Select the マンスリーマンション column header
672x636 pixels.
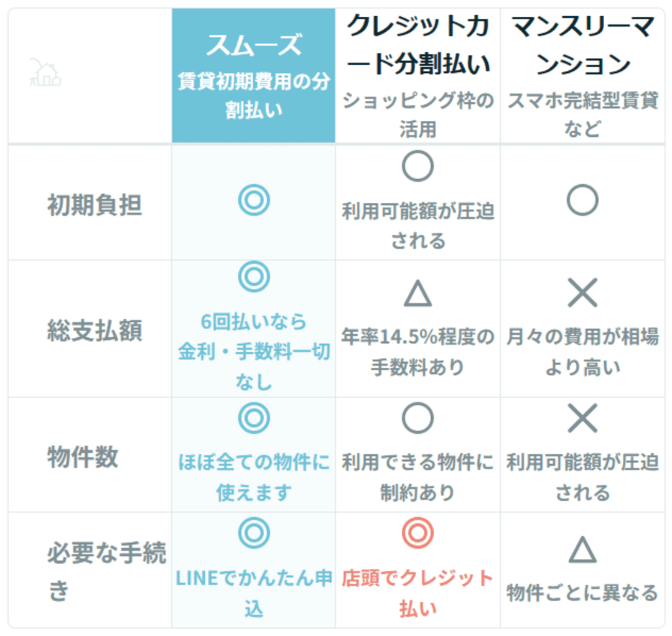coord(582,45)
